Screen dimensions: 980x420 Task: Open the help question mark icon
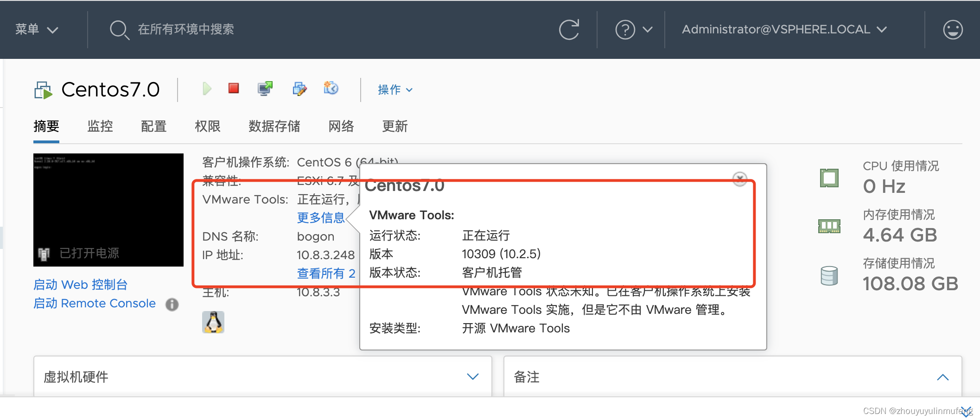point(625,29)
